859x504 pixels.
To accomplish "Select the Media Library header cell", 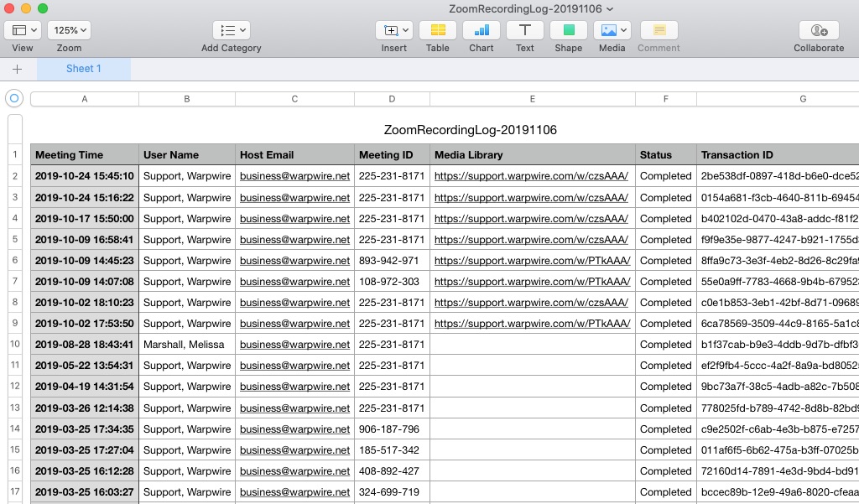I will [x=533, y=154].
